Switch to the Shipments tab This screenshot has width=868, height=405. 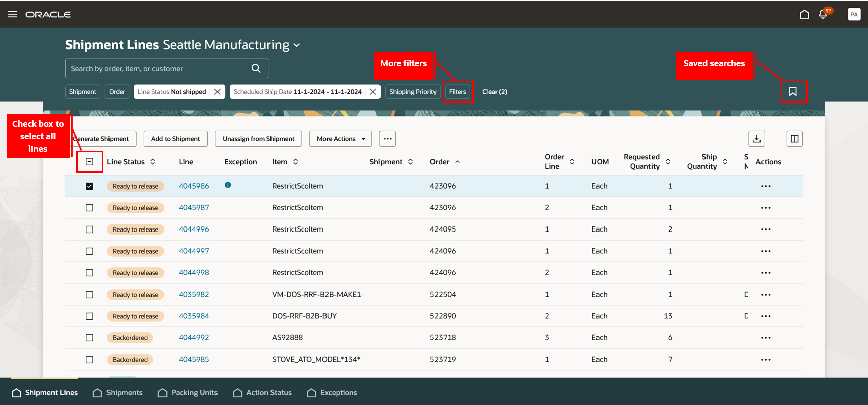[118, 393]
